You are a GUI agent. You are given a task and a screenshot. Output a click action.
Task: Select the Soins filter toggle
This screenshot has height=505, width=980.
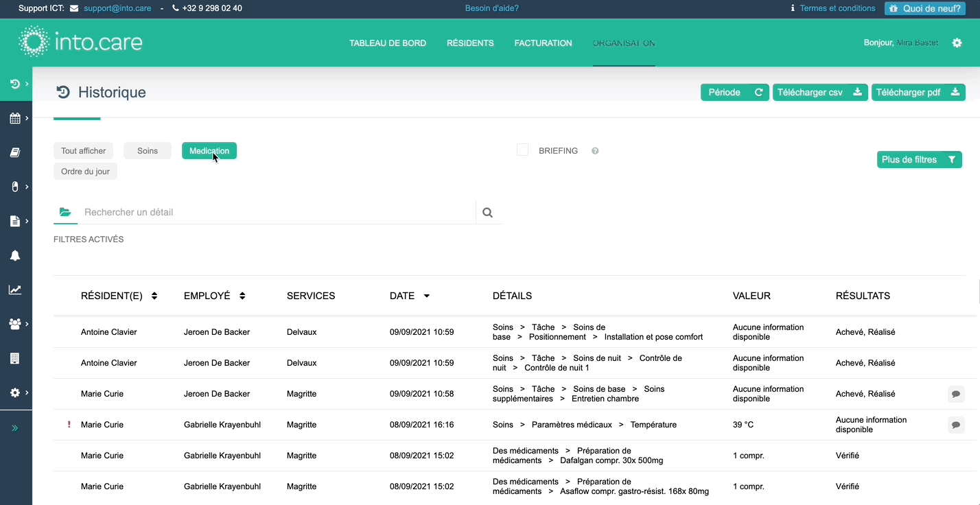click(147, 151)
